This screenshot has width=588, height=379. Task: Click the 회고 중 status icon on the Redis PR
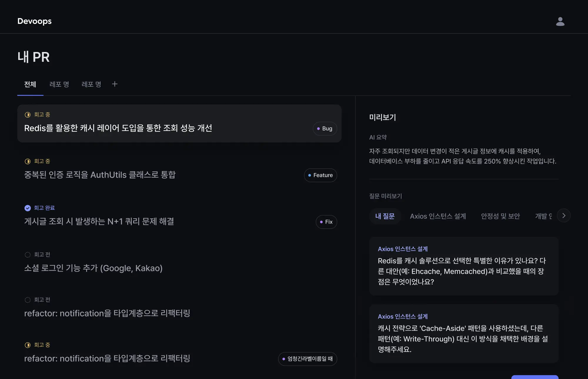[x=28, y=115]
